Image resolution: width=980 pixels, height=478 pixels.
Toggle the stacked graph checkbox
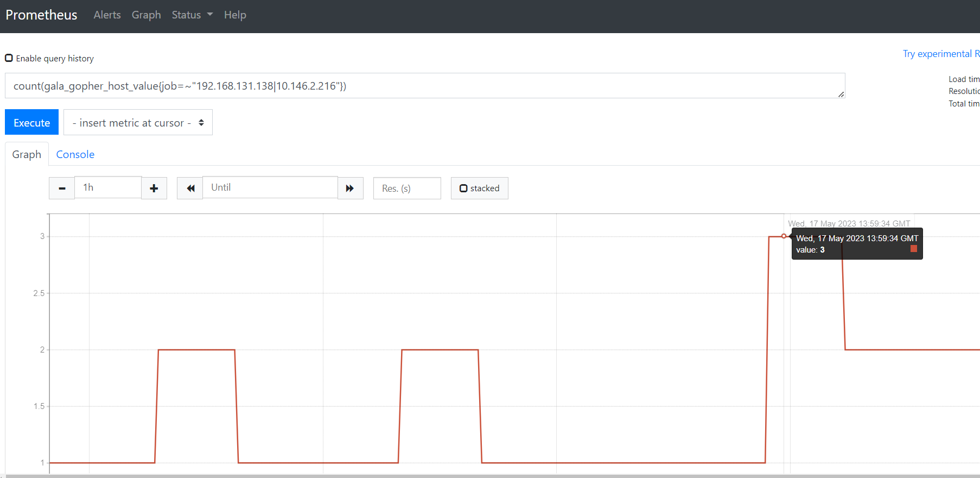pos(463,188)
